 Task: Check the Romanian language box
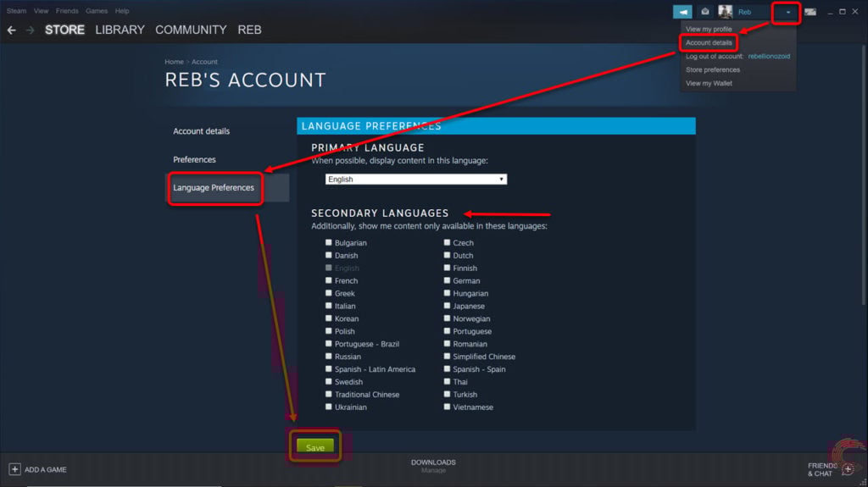[x=447, y=344]
